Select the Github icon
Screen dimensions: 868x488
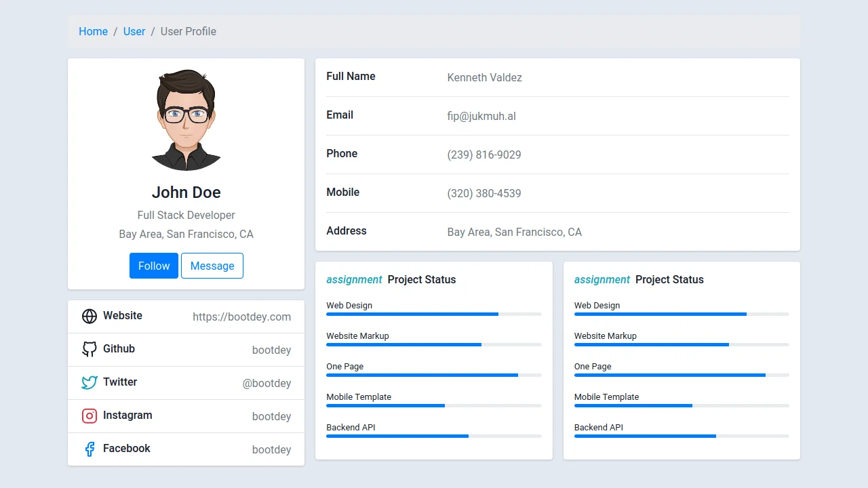90,349
